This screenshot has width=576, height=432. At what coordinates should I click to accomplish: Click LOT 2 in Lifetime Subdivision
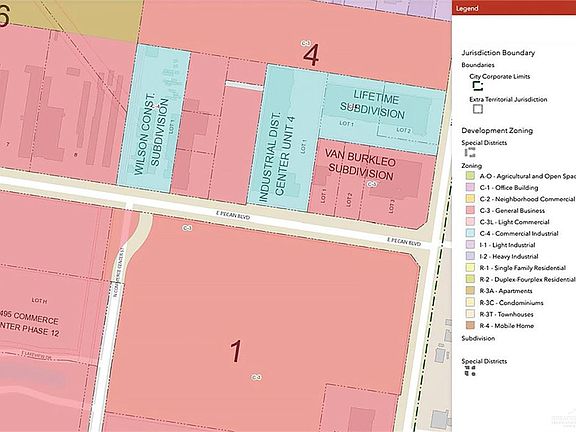coord(403,130)
